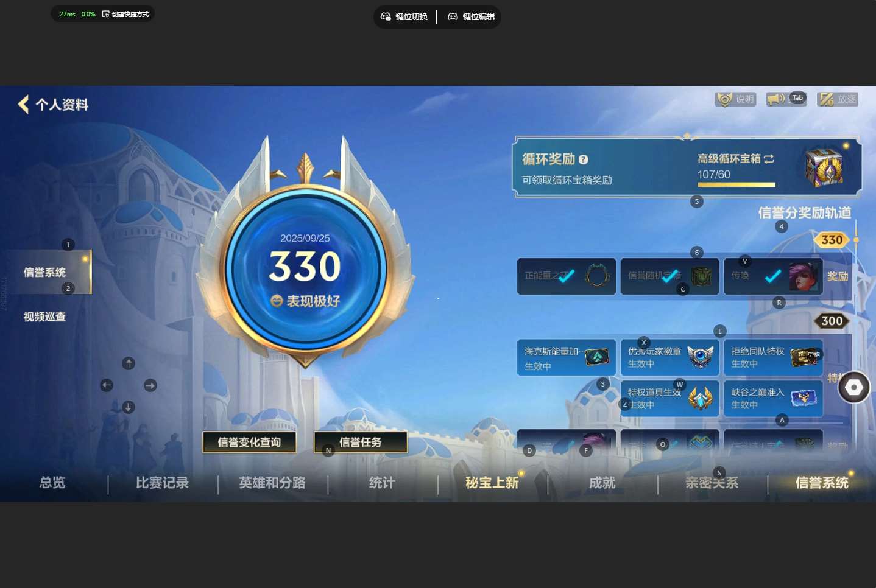Expand the 优秀玩家徽章 privilege card
The height and width of the screenshot is (588, 876).
tap(669, 357)
